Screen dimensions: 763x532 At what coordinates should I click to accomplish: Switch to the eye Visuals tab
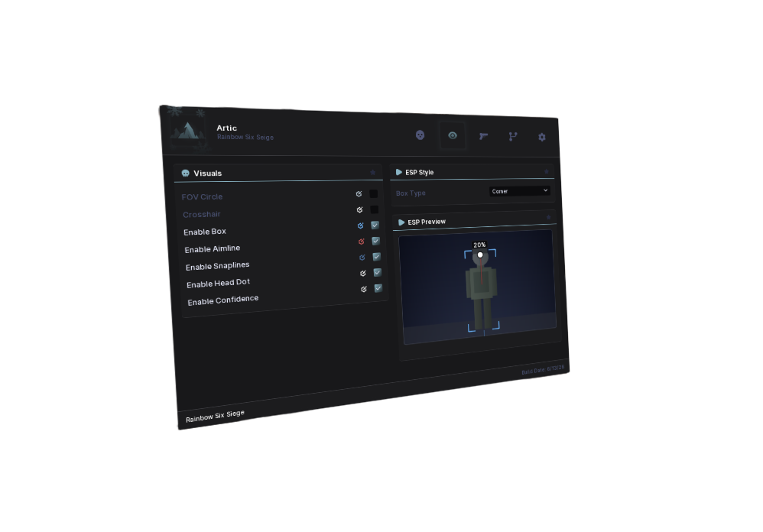(x=453, y=135)
